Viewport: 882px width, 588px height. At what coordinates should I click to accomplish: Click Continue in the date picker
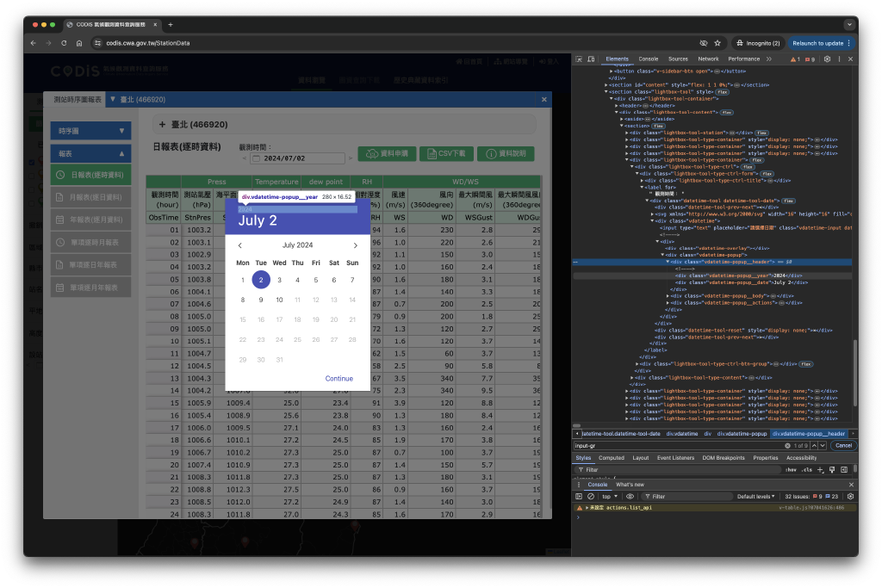click(339, 378)
